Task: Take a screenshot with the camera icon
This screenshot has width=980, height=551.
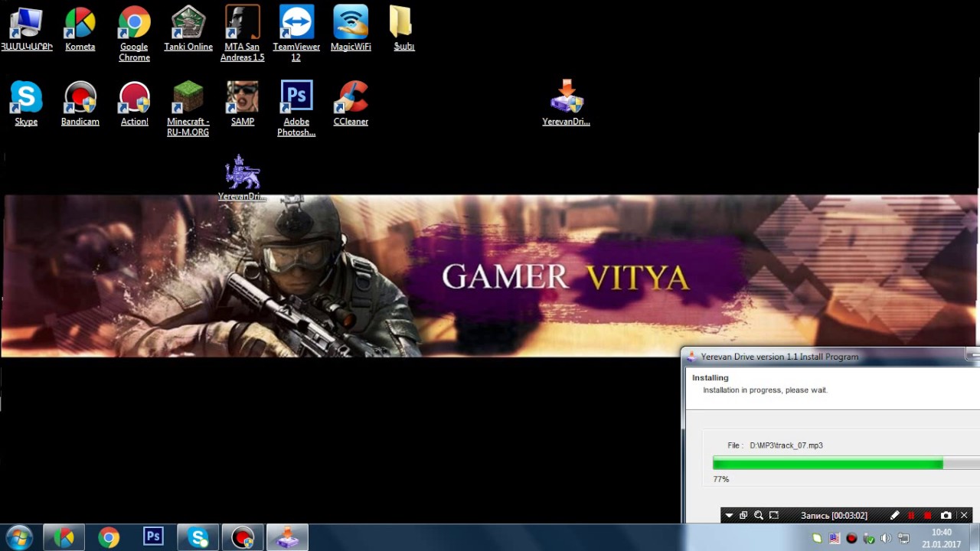Action: (x=946, y=516)
